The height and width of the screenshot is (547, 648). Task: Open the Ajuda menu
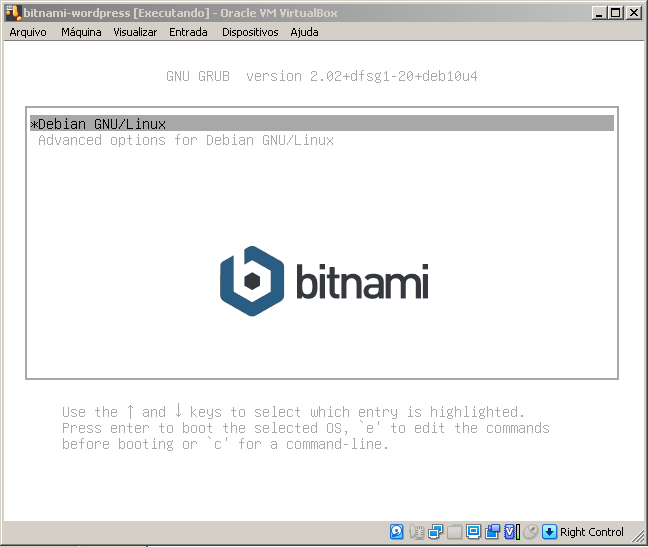pyautogui.click(x=304, y=32)
